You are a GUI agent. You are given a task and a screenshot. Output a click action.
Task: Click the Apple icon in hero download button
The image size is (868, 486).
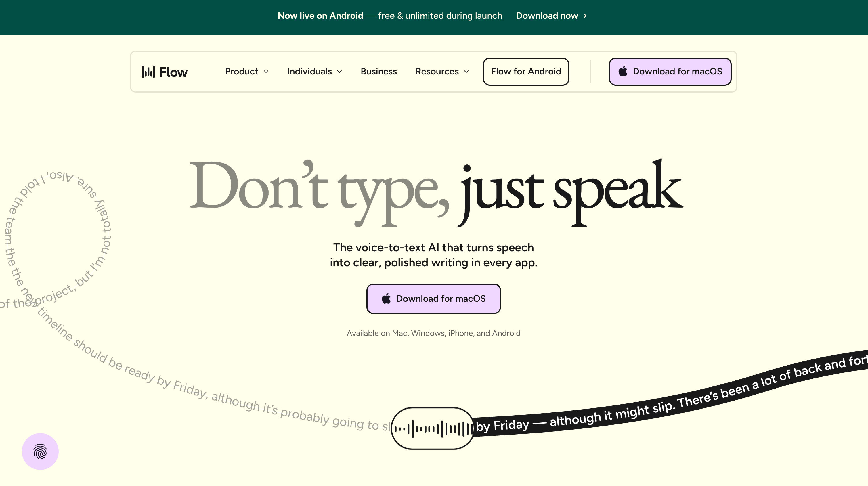[x=386, y=299]
